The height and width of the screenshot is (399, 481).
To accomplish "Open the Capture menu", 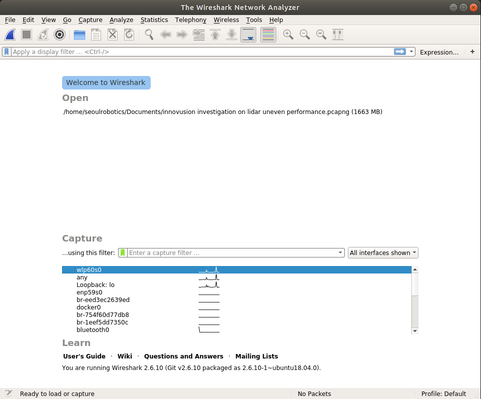I will tap(90, 20).
